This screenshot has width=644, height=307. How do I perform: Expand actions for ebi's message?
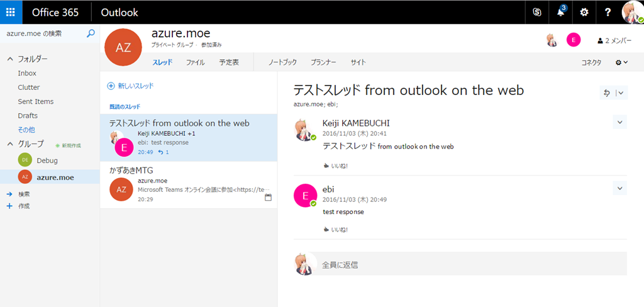click(619, 188)
